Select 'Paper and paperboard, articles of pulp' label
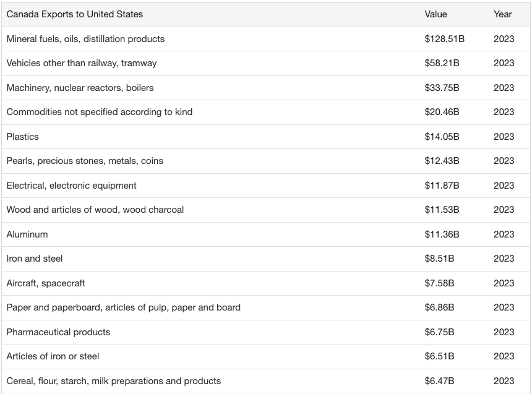The image size is (532, 394). point(124,307)
